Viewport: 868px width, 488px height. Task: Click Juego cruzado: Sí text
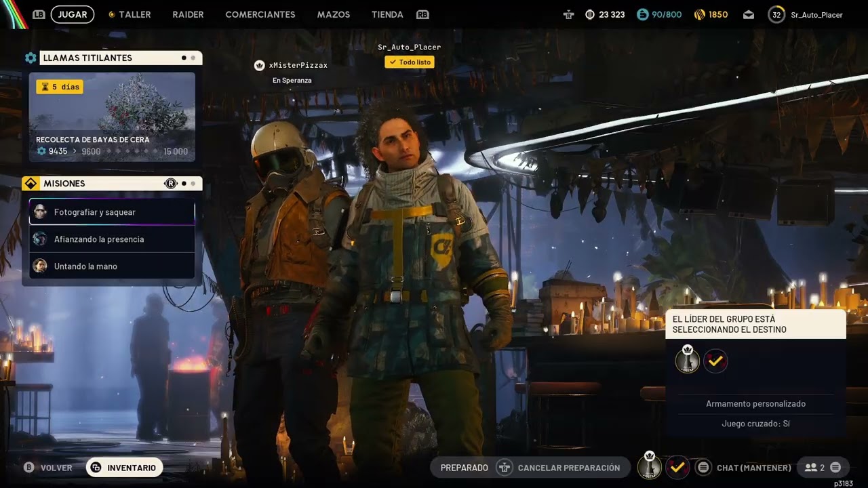(x=756, y=424)
